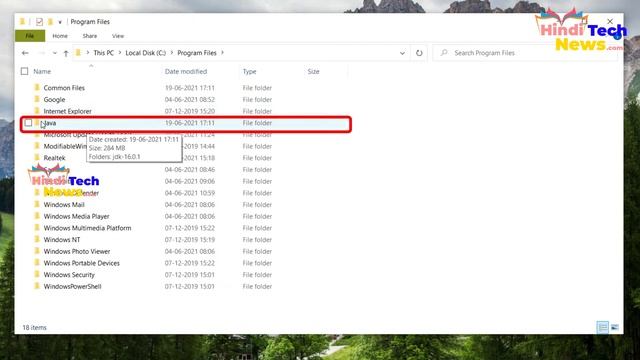This screenshot has height=360, width=640.
Task: Click the Windows Security folder name
Action: point(69,275)
